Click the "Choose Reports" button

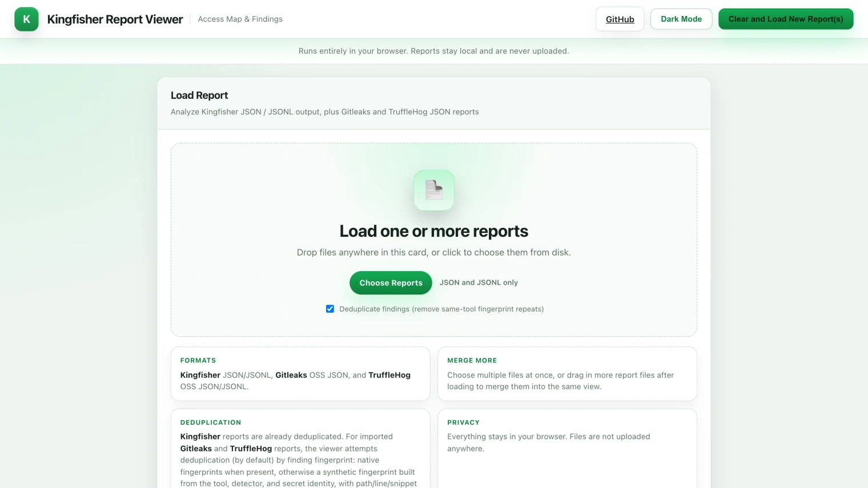391,283
